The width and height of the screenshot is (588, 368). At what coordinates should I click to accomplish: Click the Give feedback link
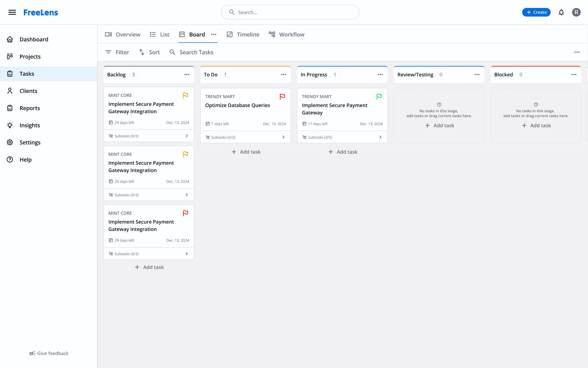click(49, 353)
